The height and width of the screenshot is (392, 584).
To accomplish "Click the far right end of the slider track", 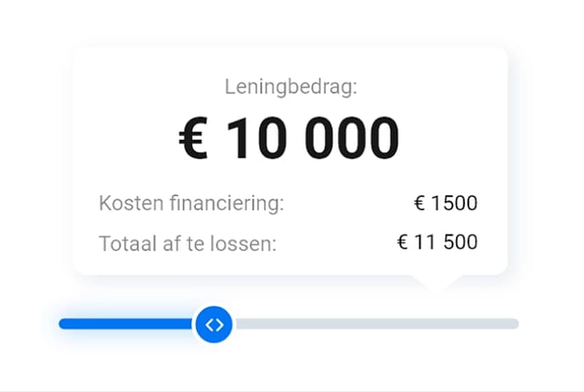I will coord(514,324).
